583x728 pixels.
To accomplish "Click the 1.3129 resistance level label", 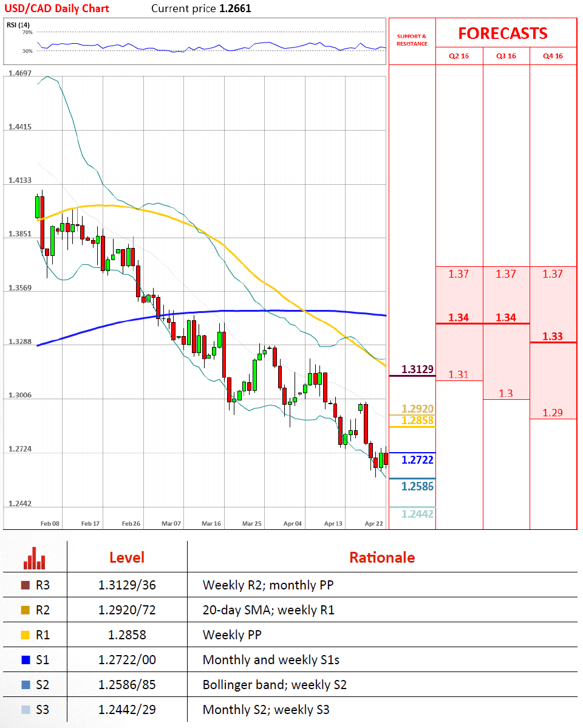I will coord(417,369).
